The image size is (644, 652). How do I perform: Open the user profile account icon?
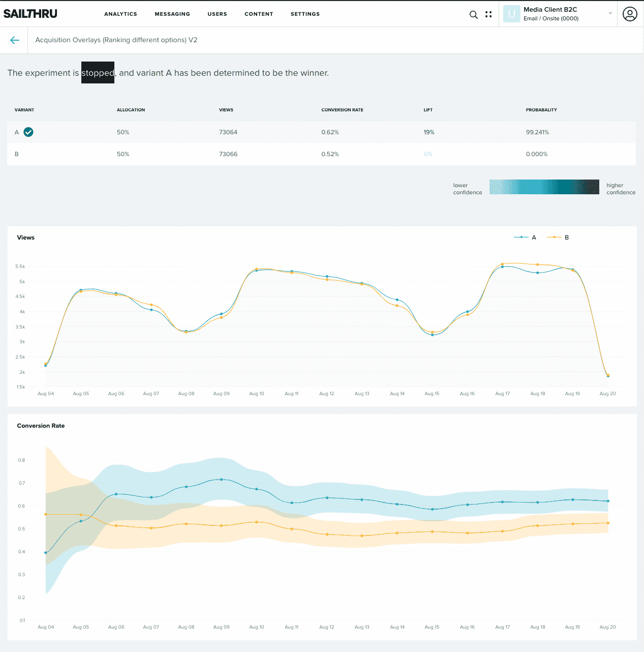point(630,14)
